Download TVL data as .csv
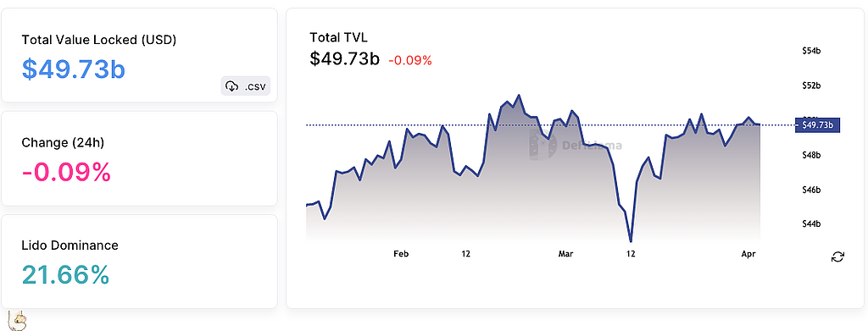 coord(246,86)
